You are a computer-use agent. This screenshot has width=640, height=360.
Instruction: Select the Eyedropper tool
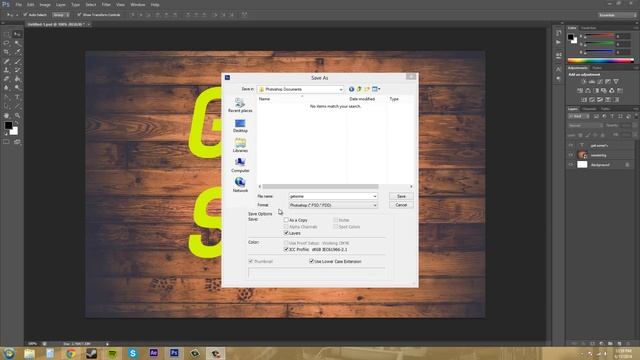coord(17,52)
